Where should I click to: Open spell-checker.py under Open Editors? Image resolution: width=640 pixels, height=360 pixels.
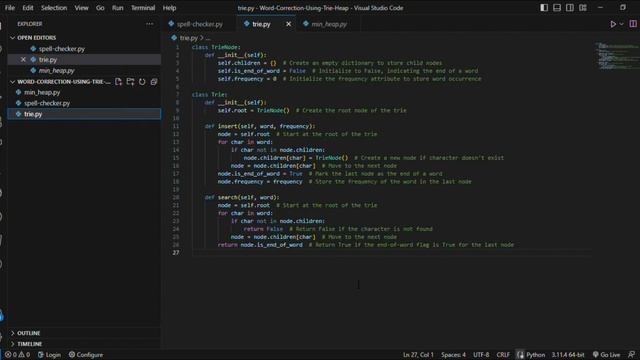coord(84,49)
